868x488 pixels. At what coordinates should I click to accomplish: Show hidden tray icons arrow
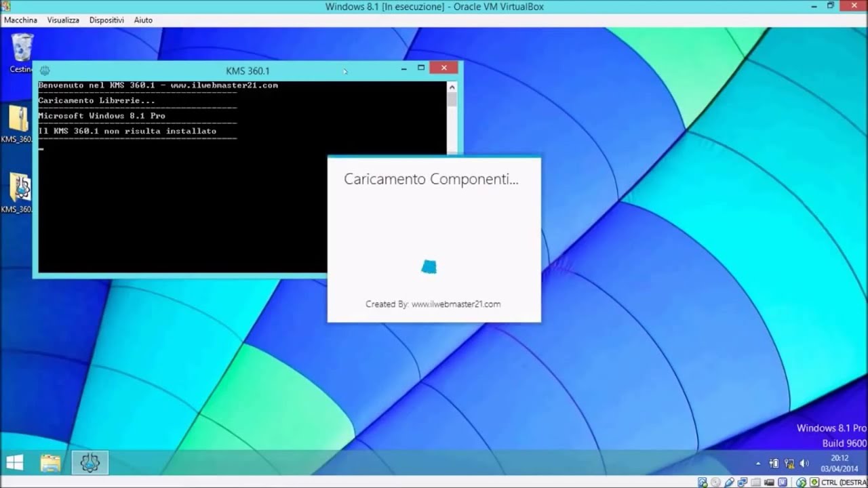point(758,464)
